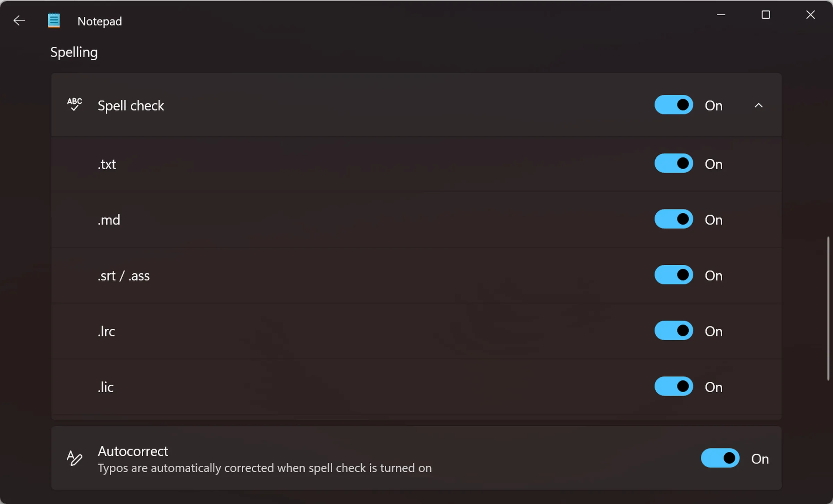Screen dimensions: 833x504
Task: Toggle the .srt / .ass spell check off
Action: [x=674, y=275]
